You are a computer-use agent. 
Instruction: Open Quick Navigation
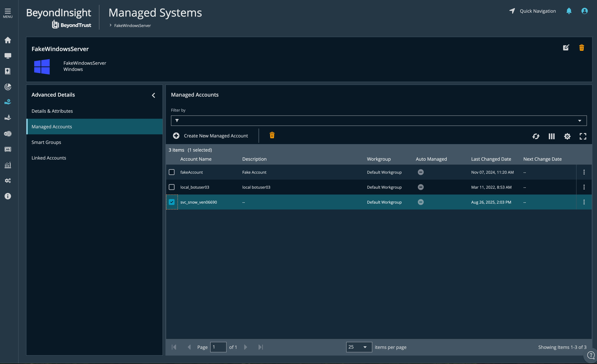point(533,11)
